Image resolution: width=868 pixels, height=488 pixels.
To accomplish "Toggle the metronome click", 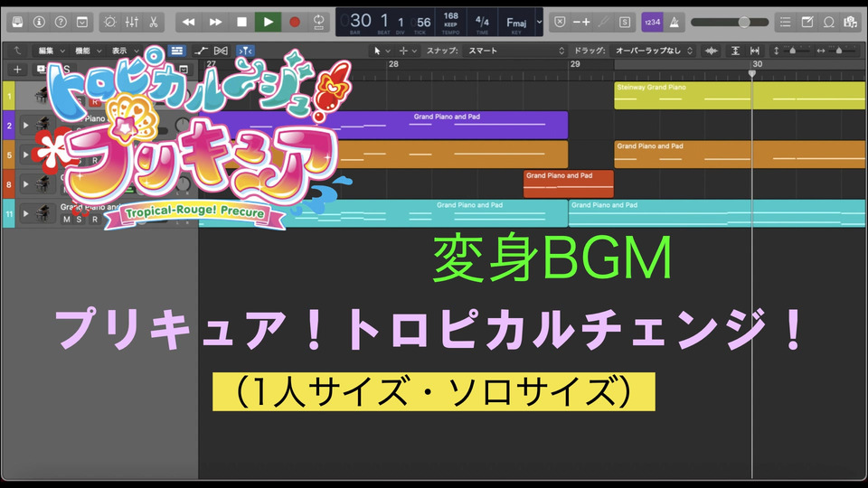I will click(675, 22).
